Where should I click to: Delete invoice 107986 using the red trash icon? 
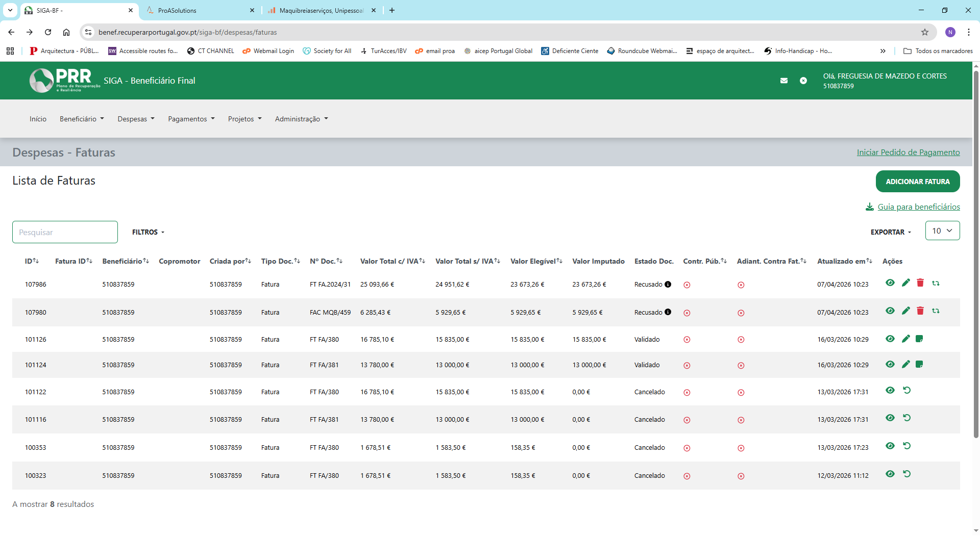tap(920, 283)
